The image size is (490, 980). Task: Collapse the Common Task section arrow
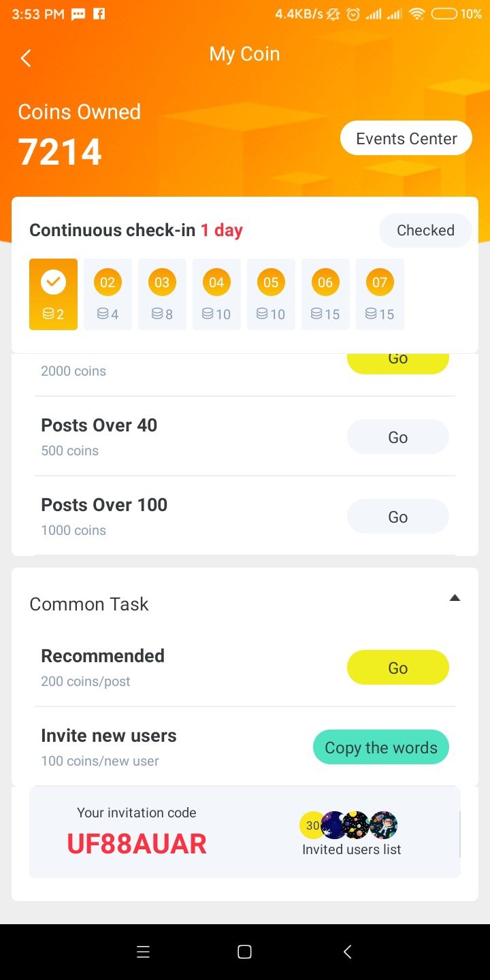pyautogui.click(x=455, y=598)
